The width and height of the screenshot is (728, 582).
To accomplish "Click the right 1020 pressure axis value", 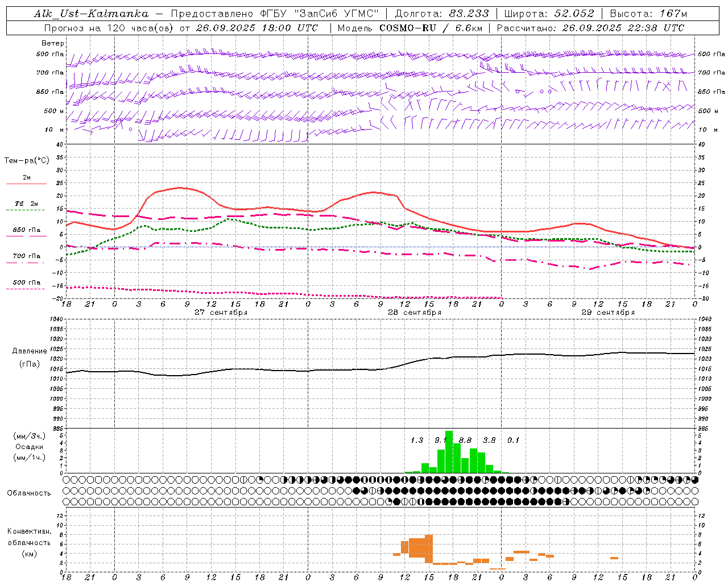I will 705,359.
